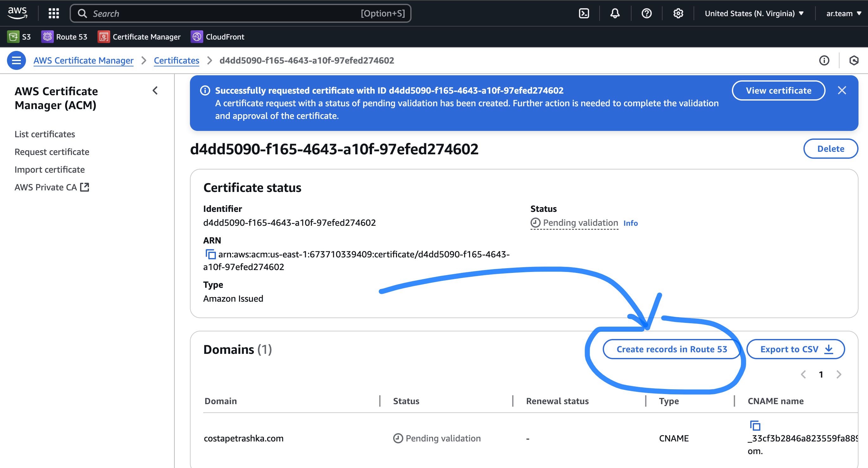Screen dimensions: 868x468
Task: Open the ar.team account dropdown
Action: [x=843, y=14]
